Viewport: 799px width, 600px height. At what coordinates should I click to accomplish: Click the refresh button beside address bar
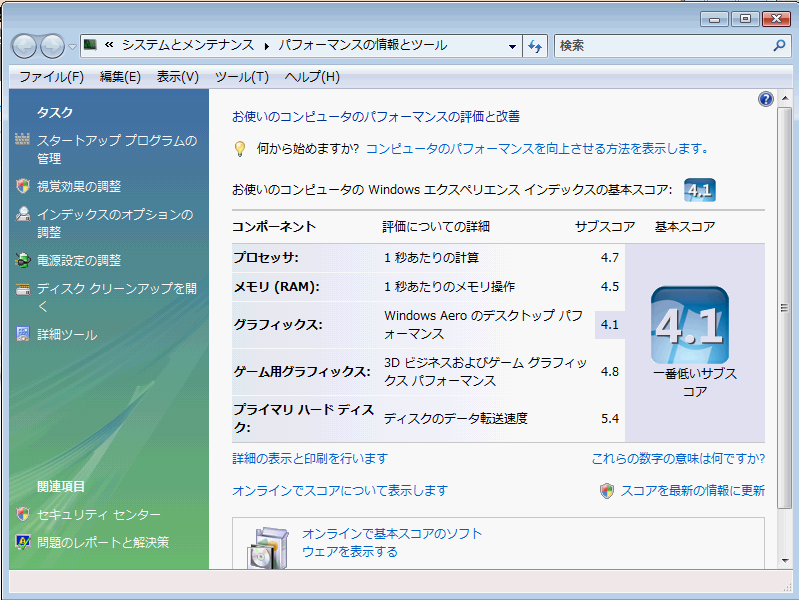click(536, 46)
